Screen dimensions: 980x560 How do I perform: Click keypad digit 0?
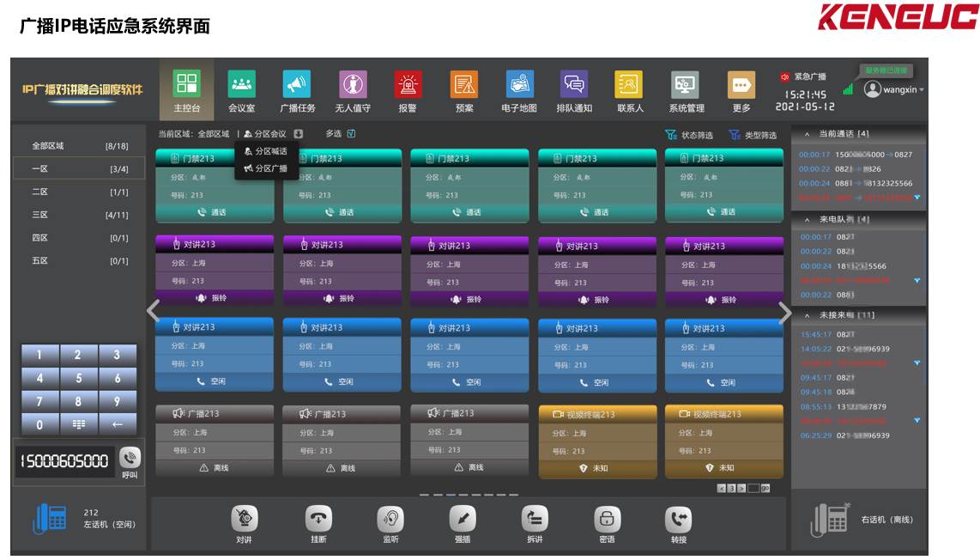tap(40, 424)
